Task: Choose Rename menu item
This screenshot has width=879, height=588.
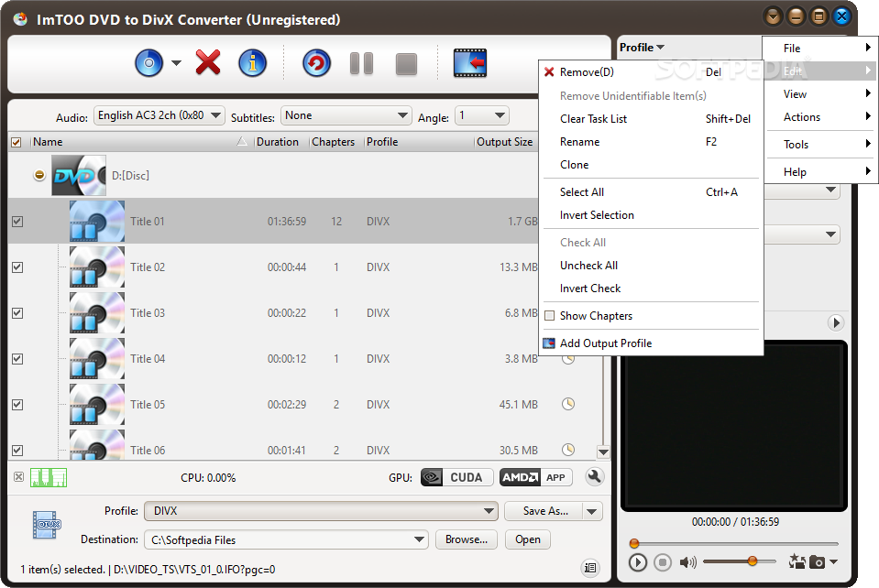Action: [x=651, y=142]
